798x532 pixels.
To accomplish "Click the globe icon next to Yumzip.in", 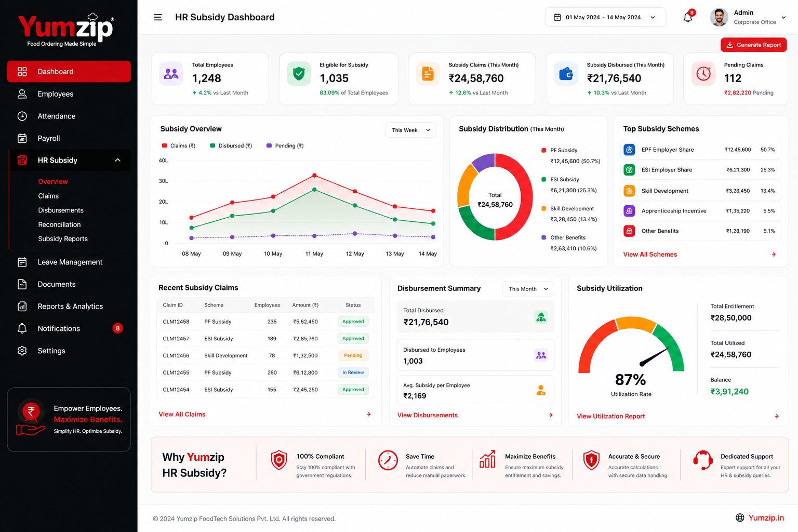I will tap(740, 517).
